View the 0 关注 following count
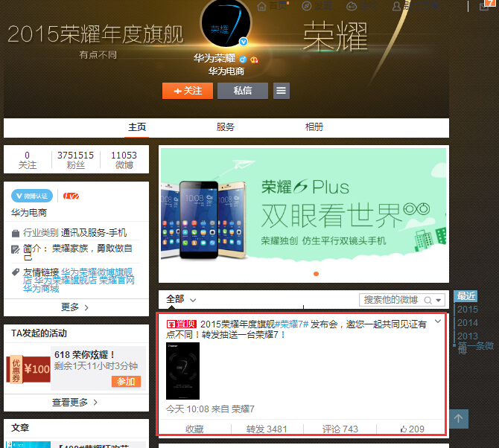Viewport: 499px width, 448px height. 28,160
